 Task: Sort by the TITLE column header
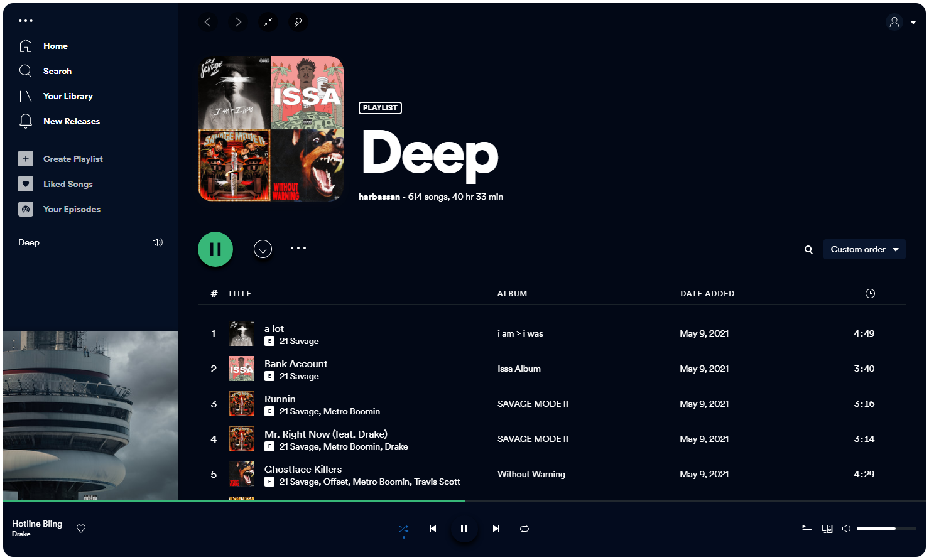[239, 293]
